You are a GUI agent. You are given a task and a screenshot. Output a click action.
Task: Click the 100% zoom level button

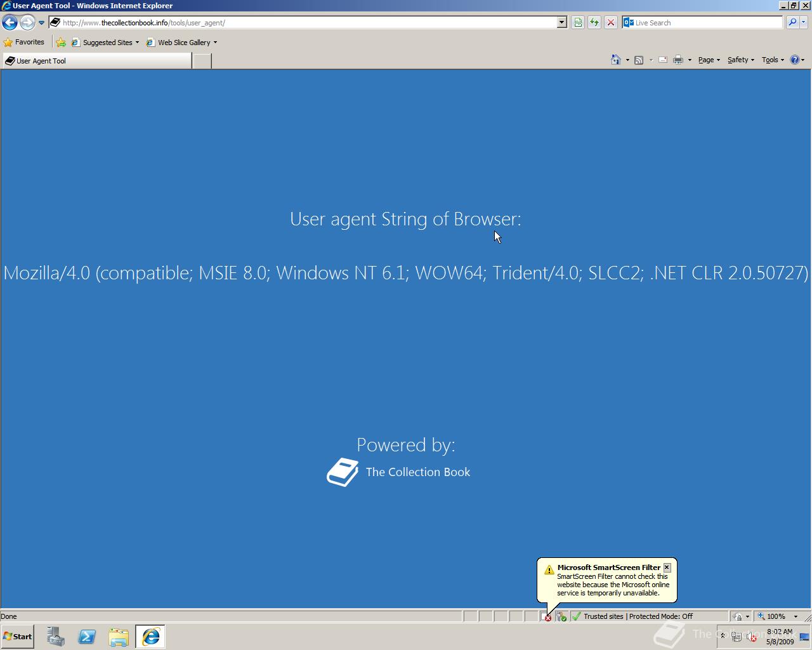pos(772,616)
